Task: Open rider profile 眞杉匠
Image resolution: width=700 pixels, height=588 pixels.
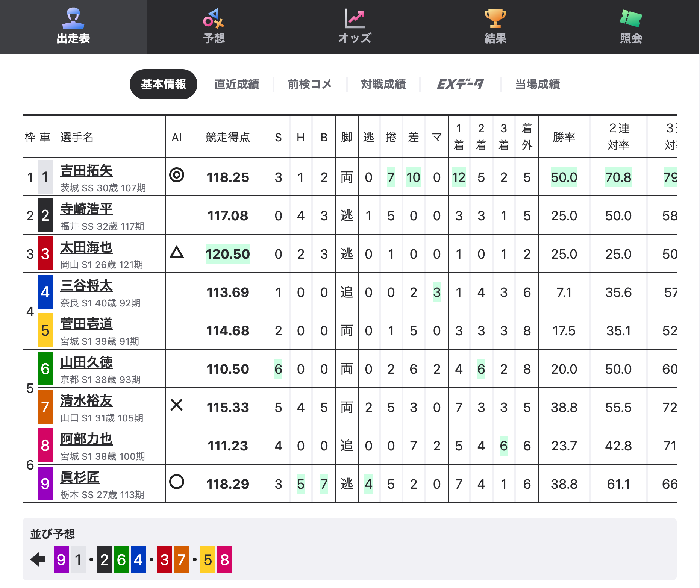Action: 80,477
